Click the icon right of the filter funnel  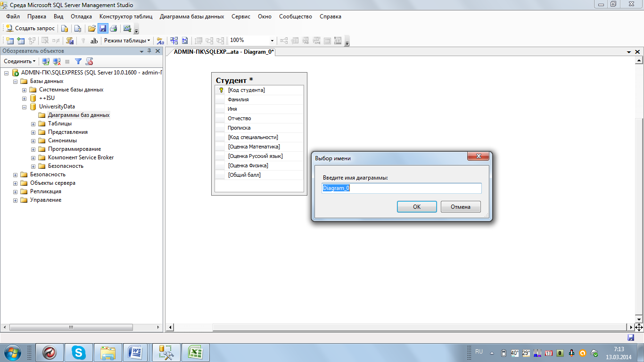tap(89, 61)
